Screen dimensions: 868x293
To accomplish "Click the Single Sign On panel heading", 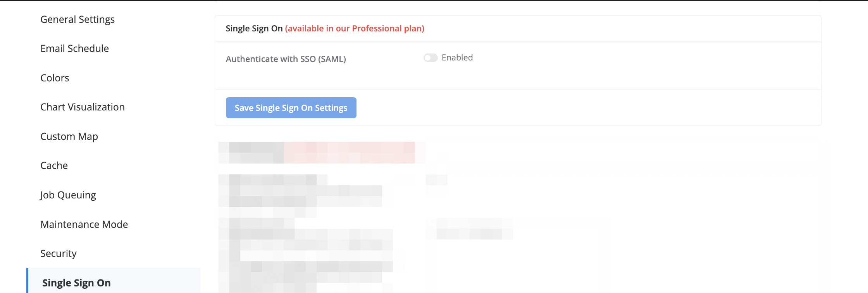I will click(254, 28).
